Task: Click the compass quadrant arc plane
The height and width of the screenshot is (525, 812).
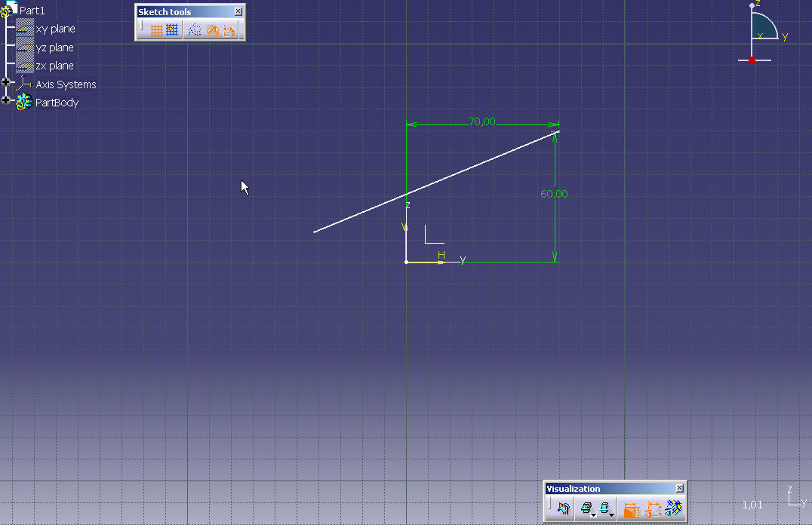Action: 761,27
